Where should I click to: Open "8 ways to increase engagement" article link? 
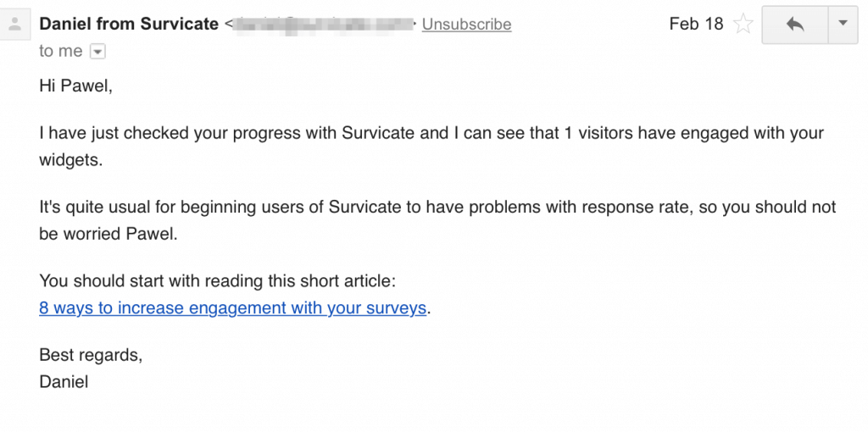tap(232, 308)
